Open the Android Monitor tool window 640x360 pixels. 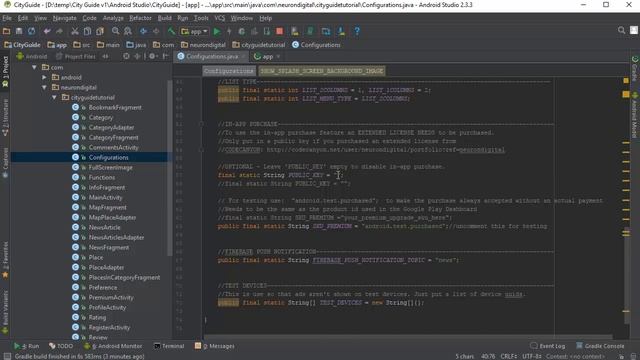point(113,346)
